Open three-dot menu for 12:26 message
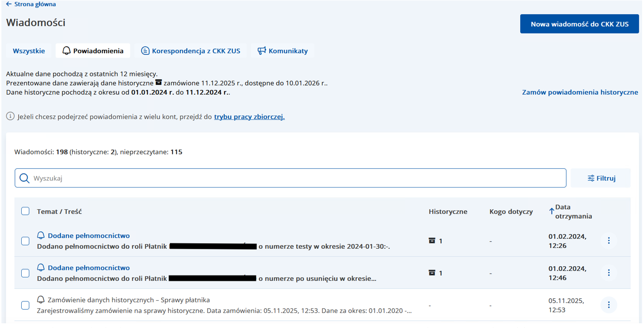This screenshot has height=328, width=644. point(608,241)
